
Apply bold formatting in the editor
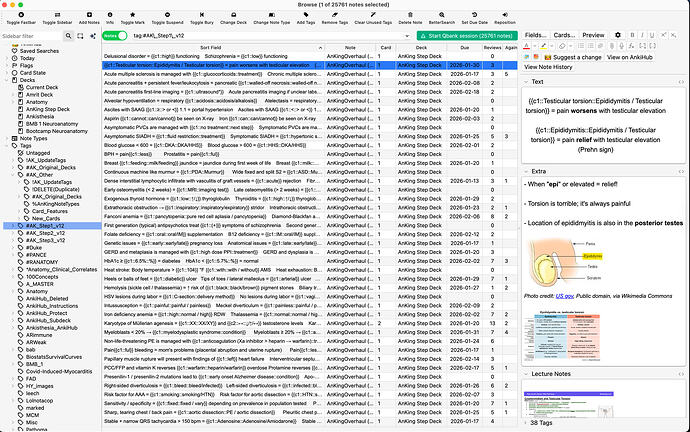[632, 35]
